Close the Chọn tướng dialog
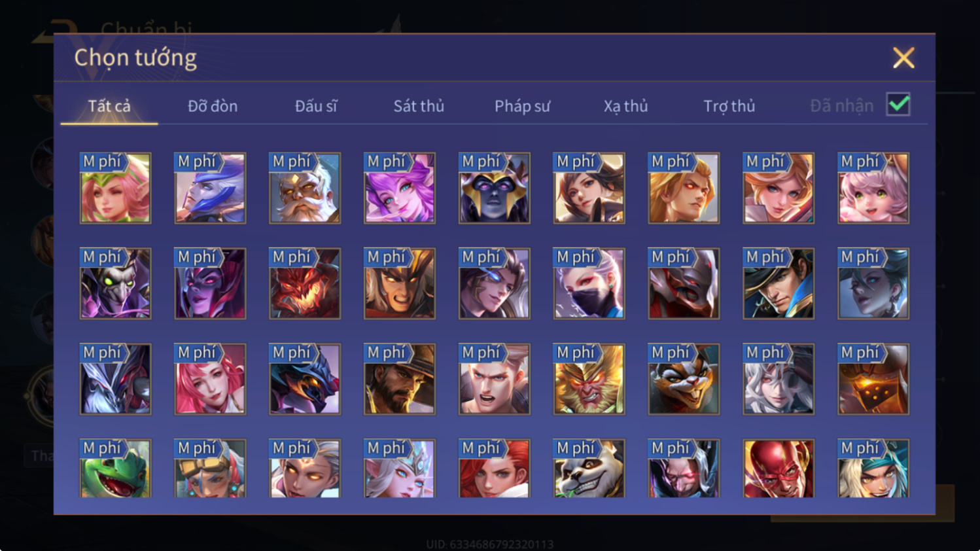 click(903, 58)
